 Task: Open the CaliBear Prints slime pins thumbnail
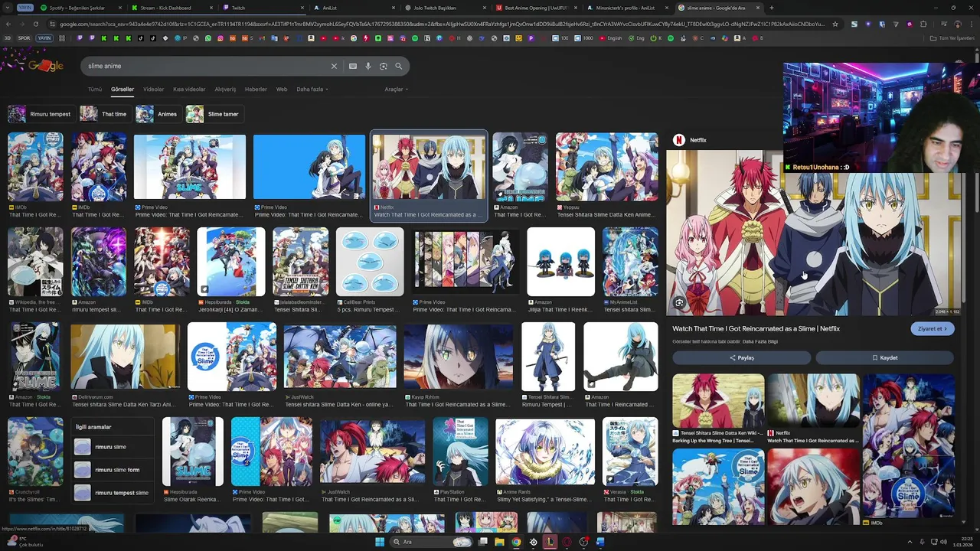click(x=370, y=262)
